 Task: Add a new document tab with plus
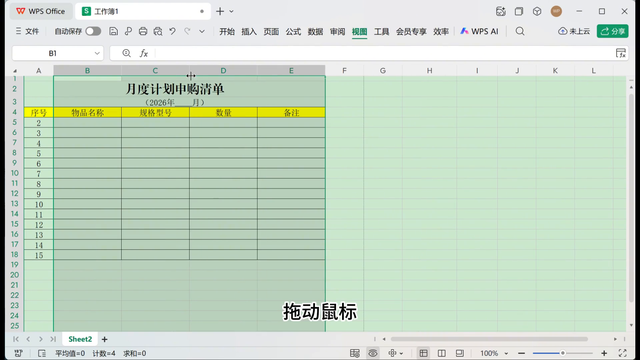coord(220,11)
